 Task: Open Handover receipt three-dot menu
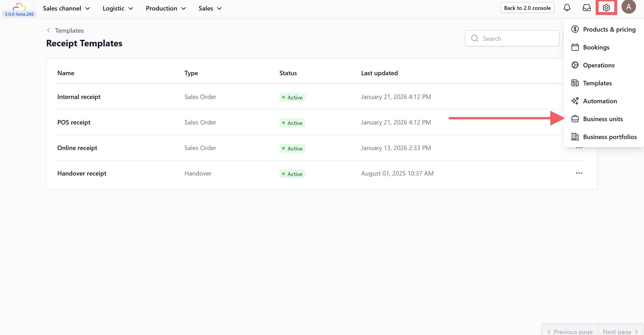coord(579,173)
